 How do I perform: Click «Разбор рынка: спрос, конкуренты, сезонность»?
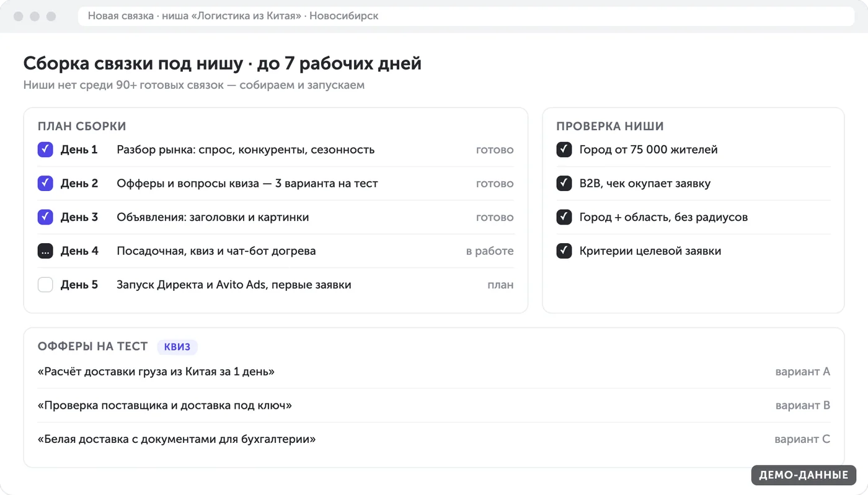coord(246,149)
